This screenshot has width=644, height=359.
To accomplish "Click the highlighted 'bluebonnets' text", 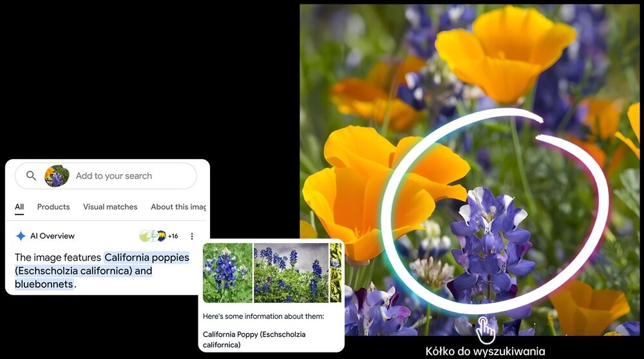I will (44, 284).
